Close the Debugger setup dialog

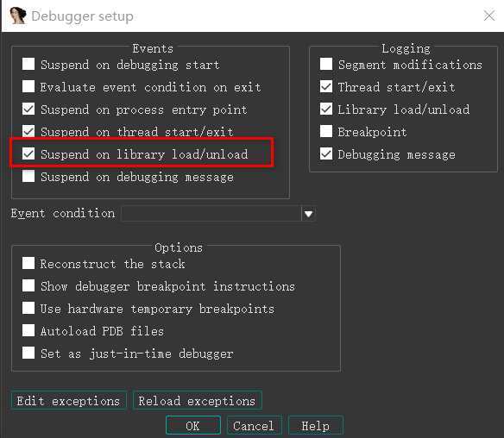pyautogui.click(x=489, y=16)
